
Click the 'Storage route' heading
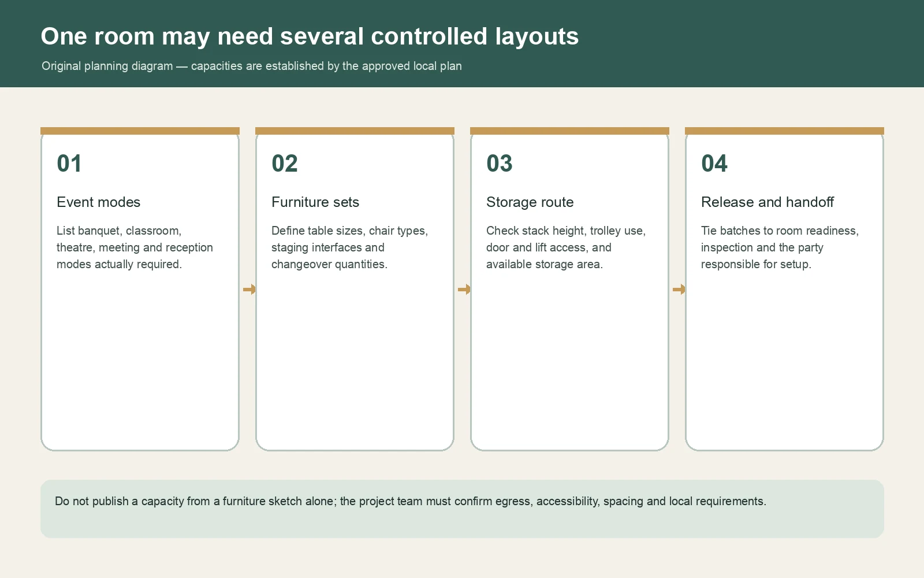(x=530, y=202)
